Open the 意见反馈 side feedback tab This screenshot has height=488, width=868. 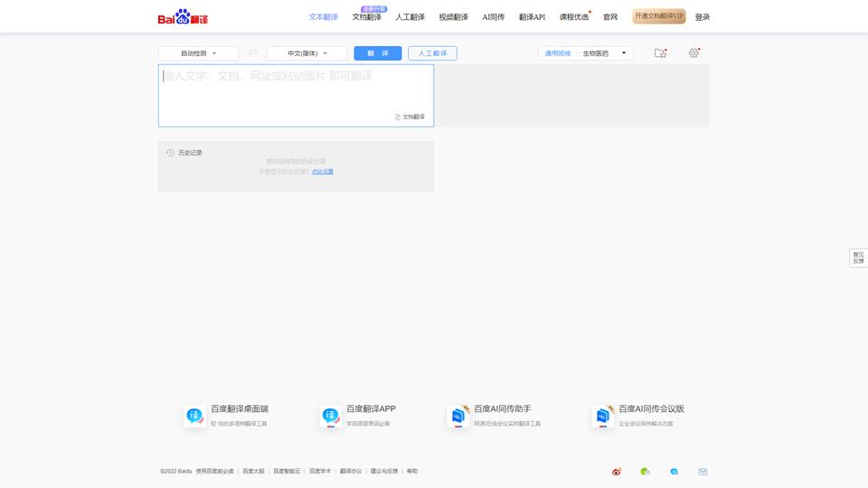tap(859, 258)
